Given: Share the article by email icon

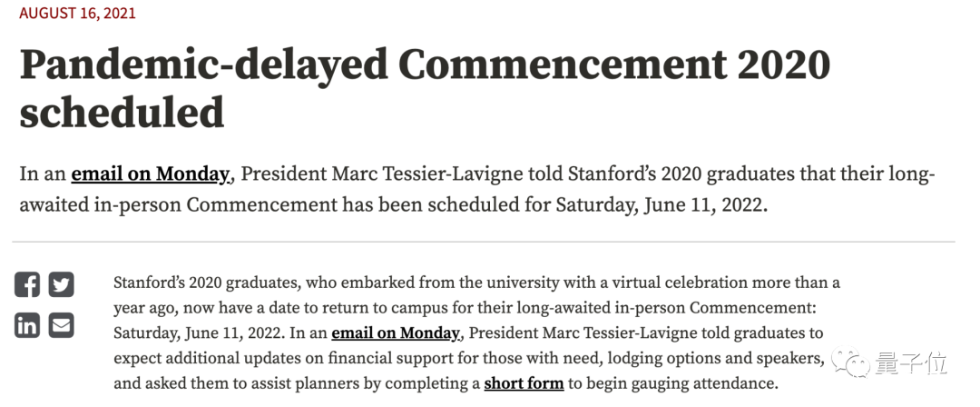Looking at the screenshot, I should [x=61, y=325].
